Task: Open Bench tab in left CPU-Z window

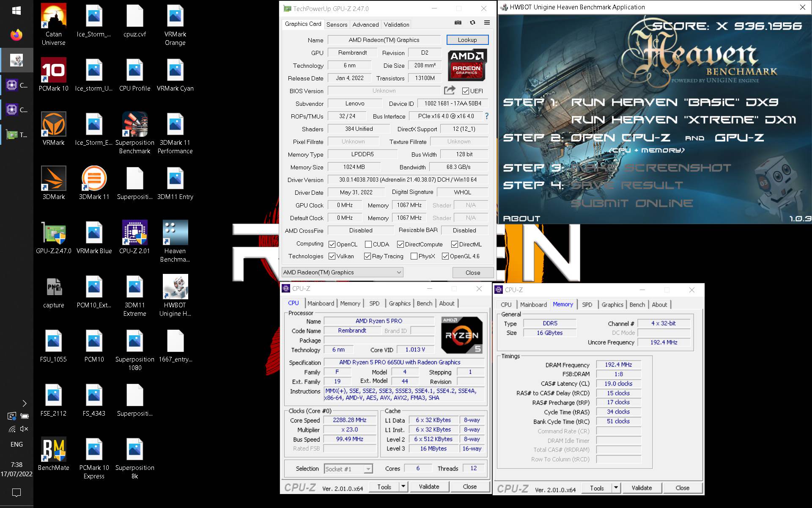Action: (x=425, y=303)
